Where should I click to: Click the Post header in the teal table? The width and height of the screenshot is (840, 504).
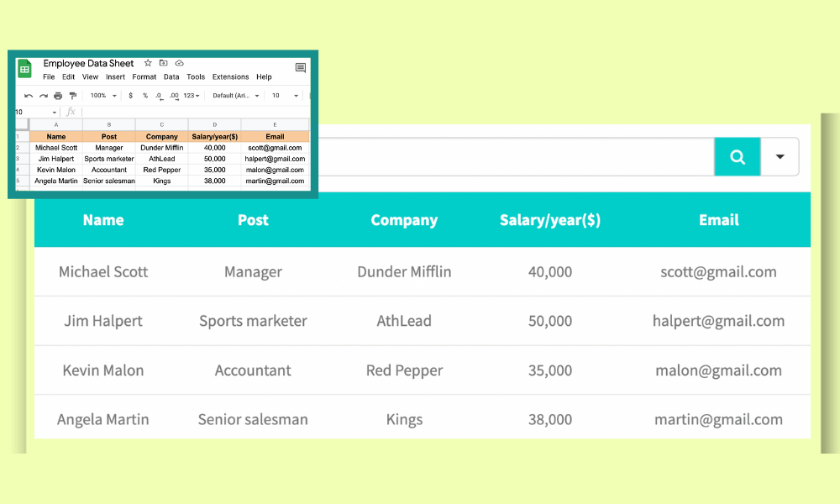coord(253,220)
